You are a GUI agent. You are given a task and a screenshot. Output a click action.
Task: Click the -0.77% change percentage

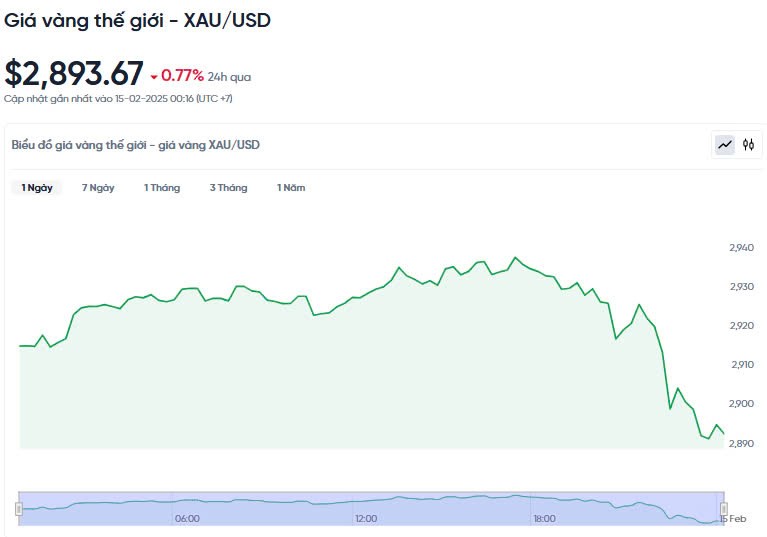[x=182, y=76]
